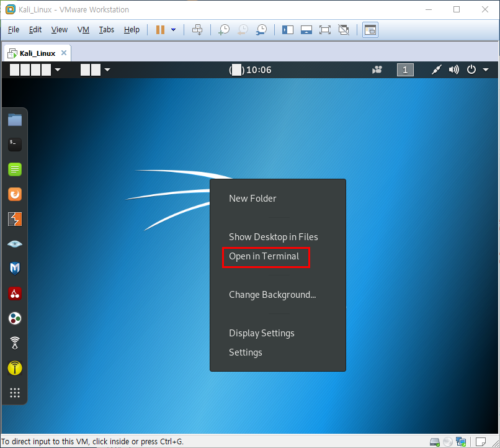Open the snapshot manager icon

(262, 30)
